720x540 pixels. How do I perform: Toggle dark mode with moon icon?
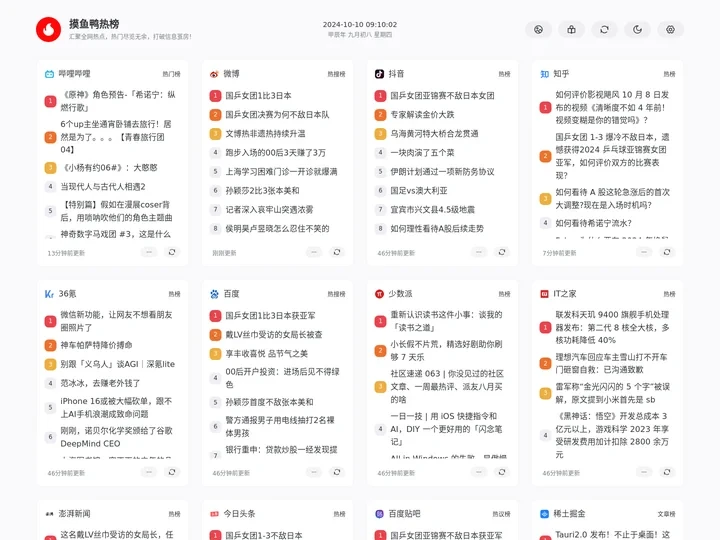point(637,29)
